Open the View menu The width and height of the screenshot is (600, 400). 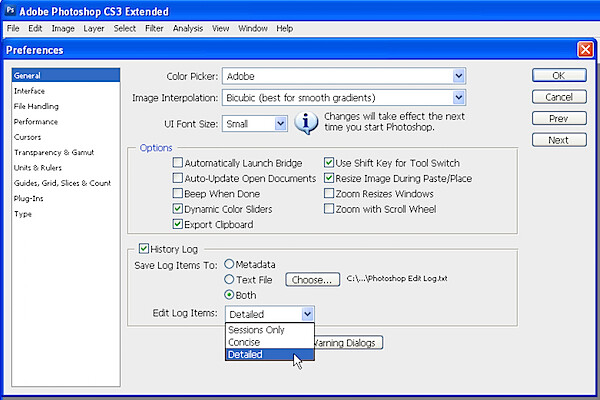point(221,28)
